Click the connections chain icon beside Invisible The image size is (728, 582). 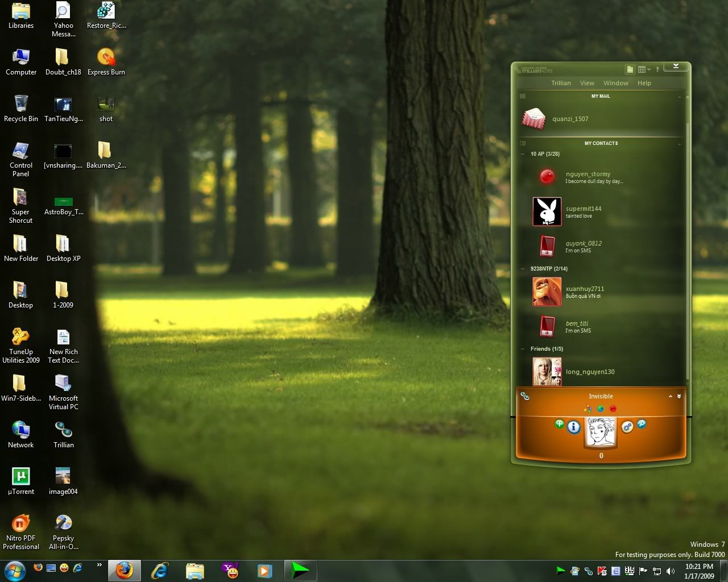(525, 396)
